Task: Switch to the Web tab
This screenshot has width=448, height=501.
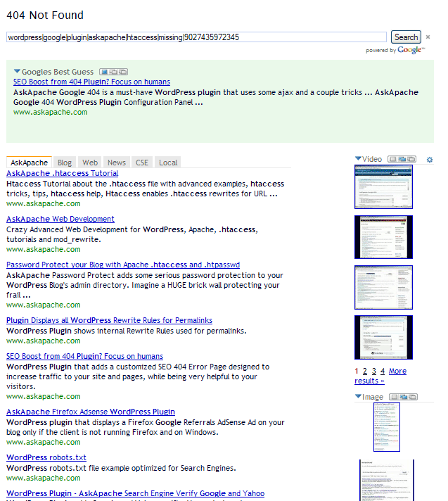Action: 90,163
